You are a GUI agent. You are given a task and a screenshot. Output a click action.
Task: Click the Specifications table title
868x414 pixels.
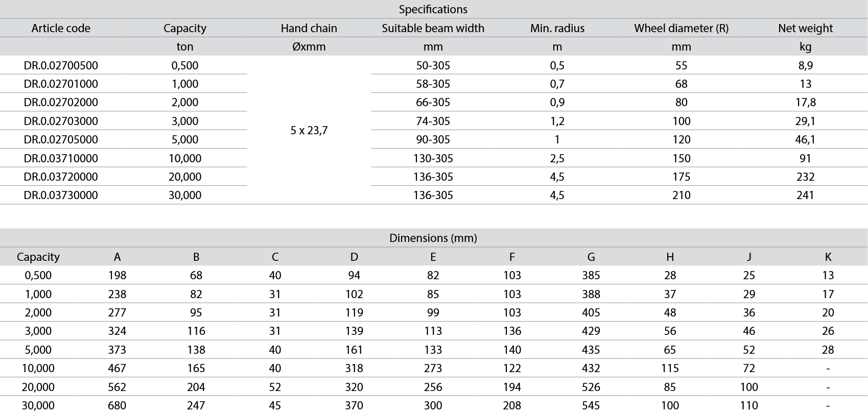[433, 9]
